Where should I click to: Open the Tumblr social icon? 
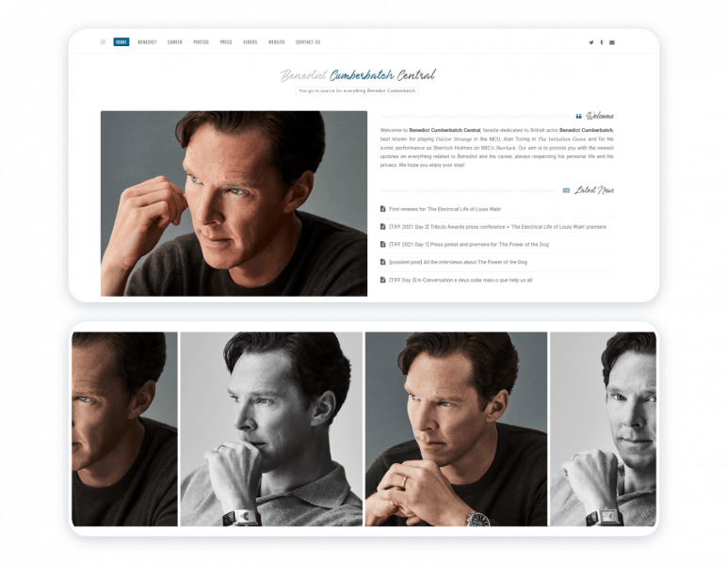tap(602, 42)
